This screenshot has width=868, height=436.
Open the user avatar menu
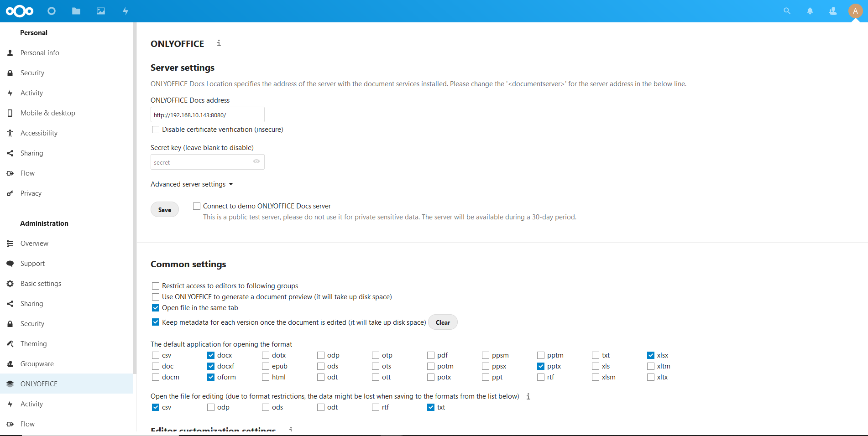[855, 11]
